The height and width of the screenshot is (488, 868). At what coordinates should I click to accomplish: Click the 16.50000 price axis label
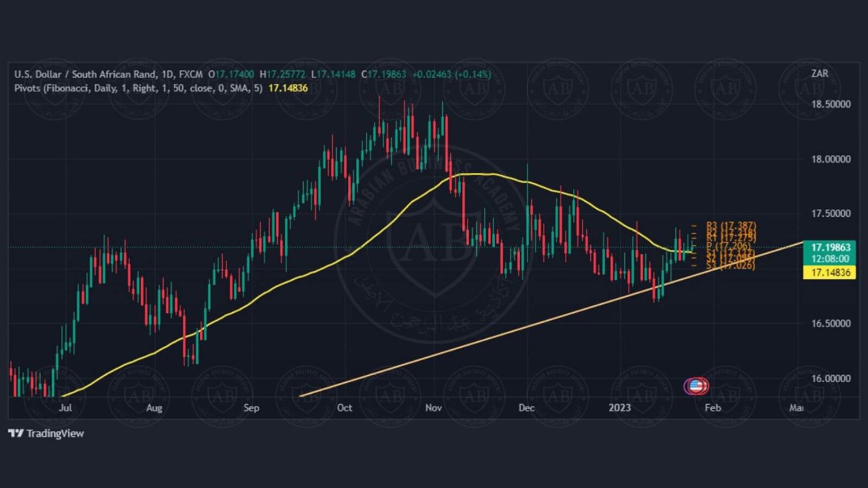pos(831,323)
